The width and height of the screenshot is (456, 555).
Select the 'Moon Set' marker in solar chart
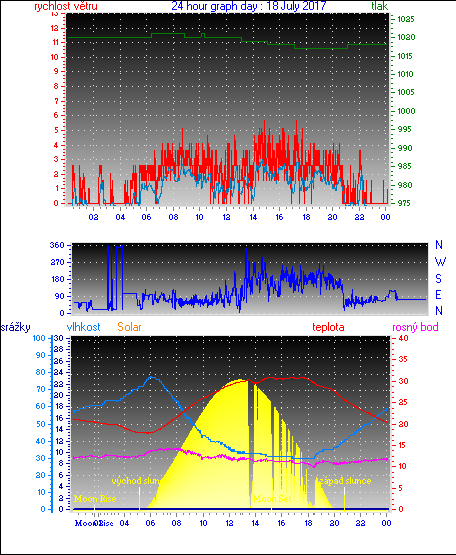tap(272, 499)
